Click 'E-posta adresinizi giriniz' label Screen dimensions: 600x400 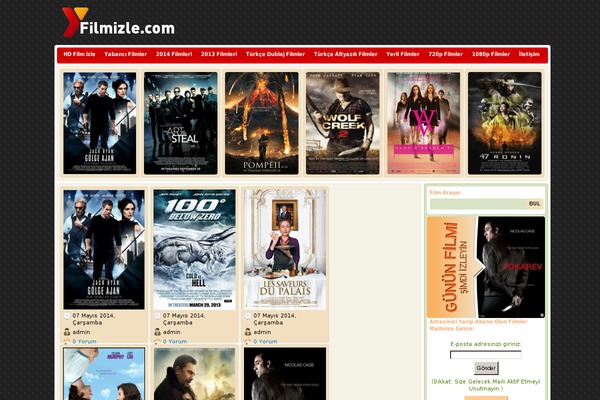[x=486, y=344]
